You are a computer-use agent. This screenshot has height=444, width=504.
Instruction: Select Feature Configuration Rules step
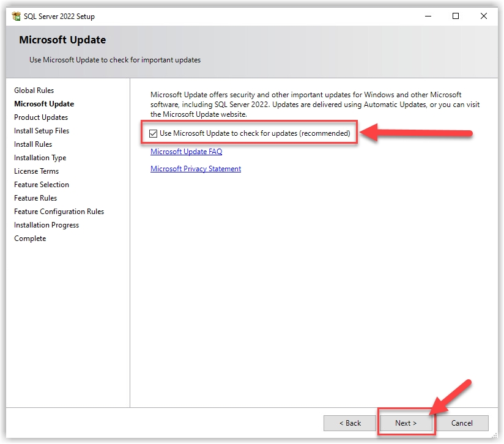(x=59, y=212)
